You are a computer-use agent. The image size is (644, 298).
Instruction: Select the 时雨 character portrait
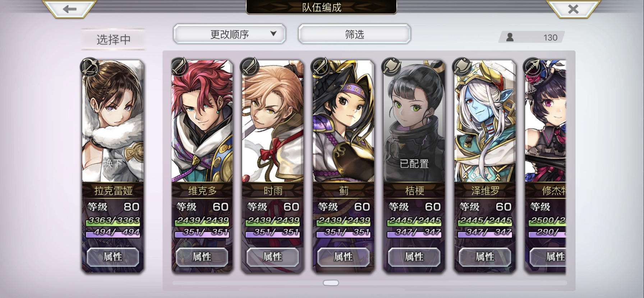[x=273, y=121]
